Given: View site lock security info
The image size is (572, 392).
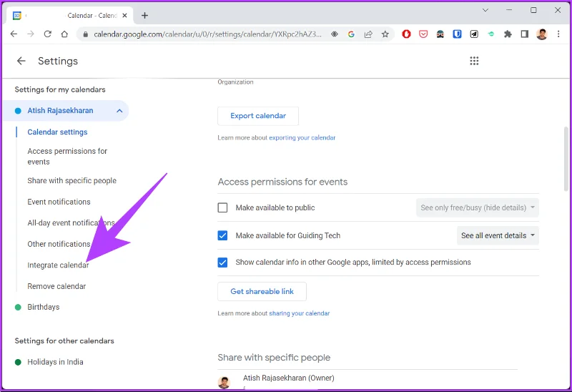Looking at the screenshot, I should (86, 34).
